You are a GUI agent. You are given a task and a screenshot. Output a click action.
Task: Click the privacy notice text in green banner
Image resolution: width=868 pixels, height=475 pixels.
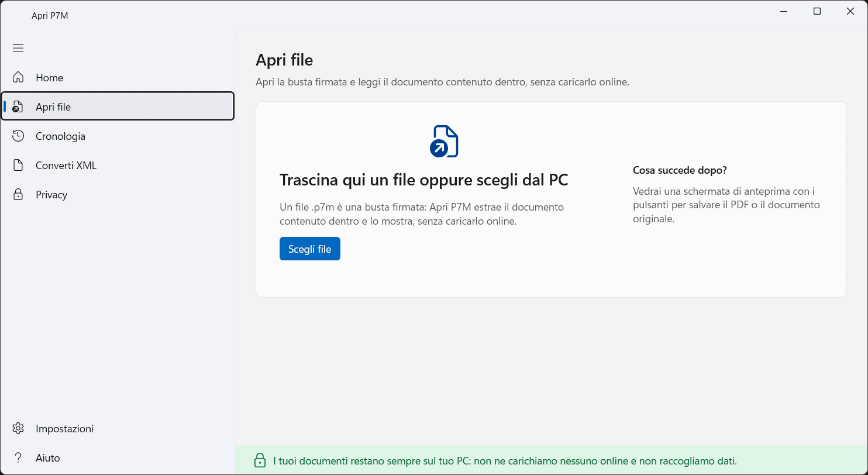(x=505, y=461)
